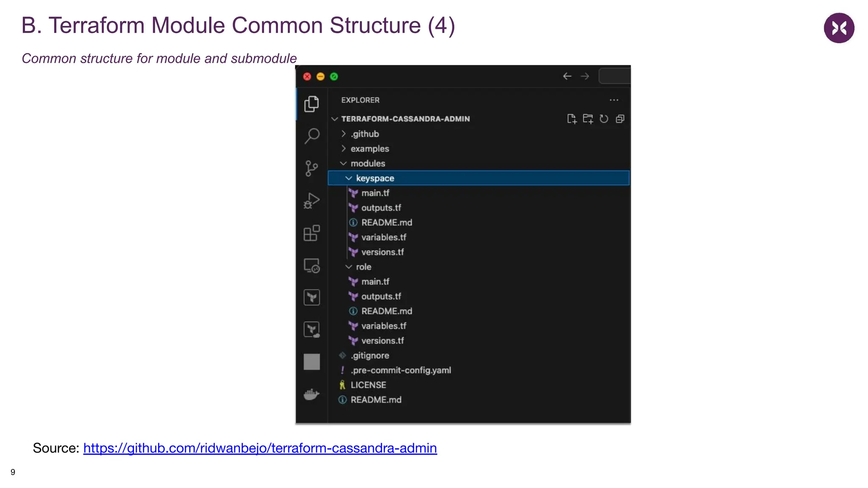868x488 pixels.
Task: Go forward with the right arrow
Action: 585,76
